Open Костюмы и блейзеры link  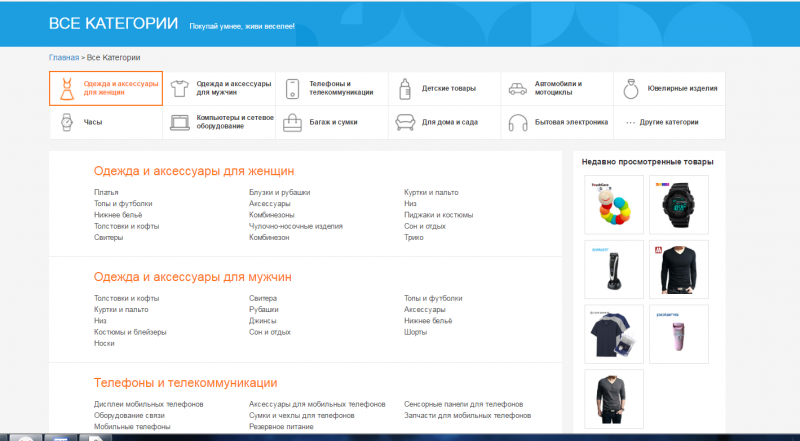pyautogui.click(x=130, y=332)
